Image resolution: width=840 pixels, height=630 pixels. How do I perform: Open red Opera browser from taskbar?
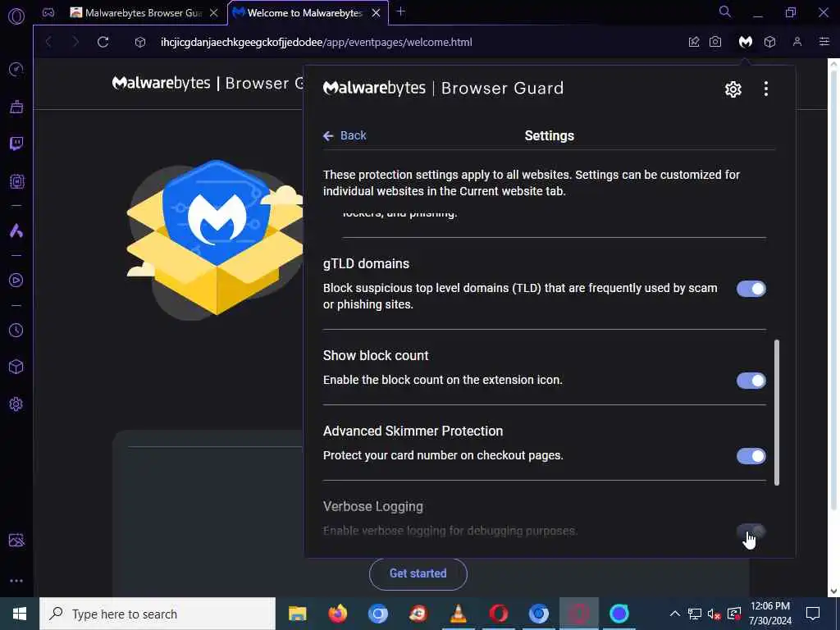(498, 614)
